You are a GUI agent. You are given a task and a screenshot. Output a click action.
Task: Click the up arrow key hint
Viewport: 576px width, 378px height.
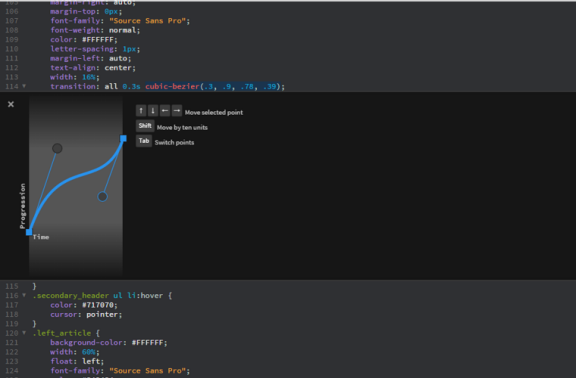pos(141,111)
